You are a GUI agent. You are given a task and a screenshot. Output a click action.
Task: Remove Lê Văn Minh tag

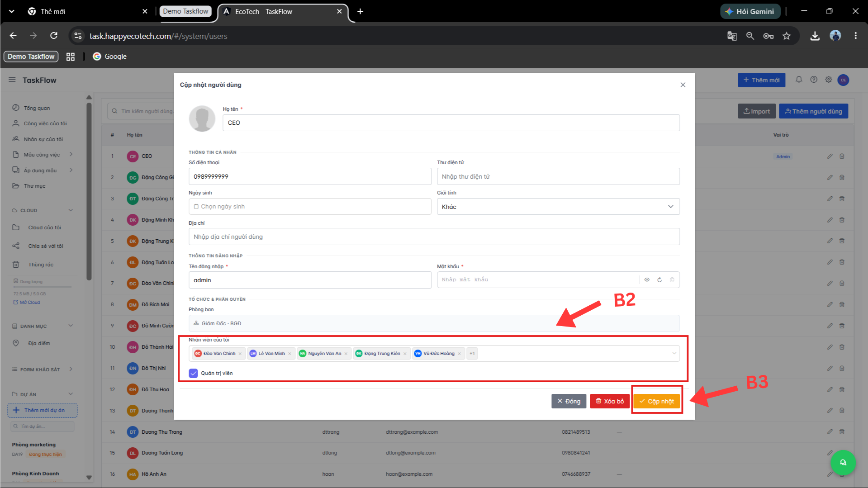pos(289,354)
